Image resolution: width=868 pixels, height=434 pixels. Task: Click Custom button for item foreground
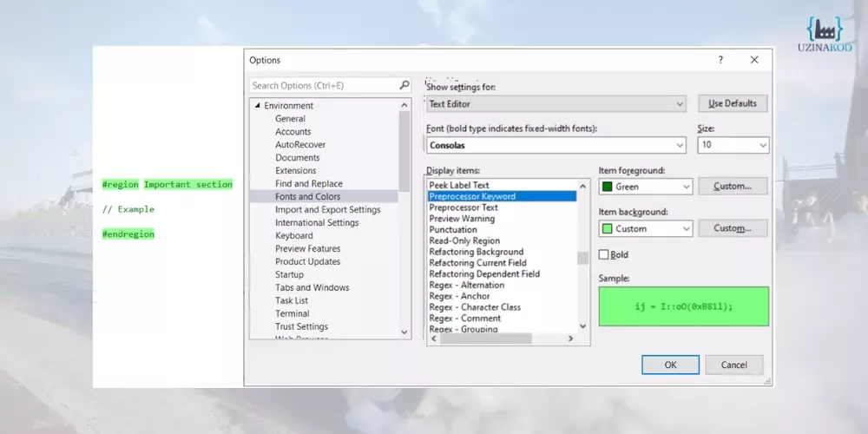tap(733, 187)
